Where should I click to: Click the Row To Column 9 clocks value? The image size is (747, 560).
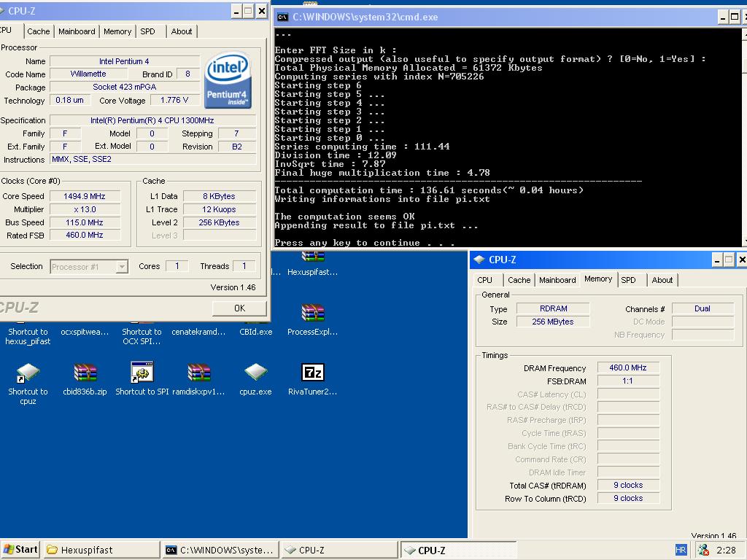628,498
